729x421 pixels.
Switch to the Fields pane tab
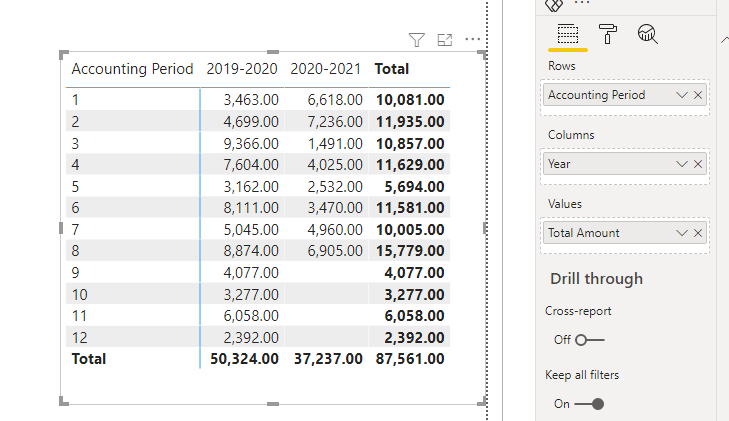568,34
